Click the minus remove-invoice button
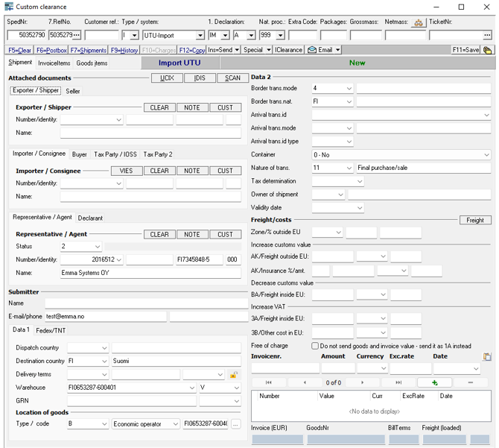This screenshot has height=448, width=499. (470, 382)
